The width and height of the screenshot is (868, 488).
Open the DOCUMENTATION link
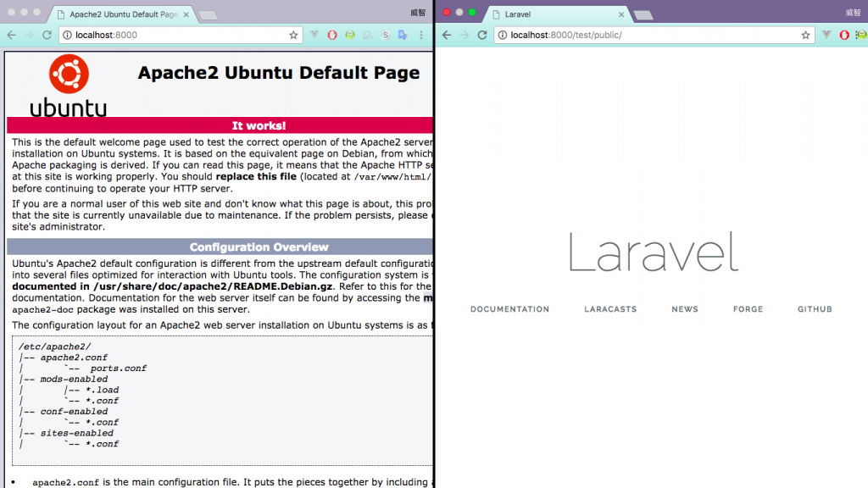(x=509, y=309)
